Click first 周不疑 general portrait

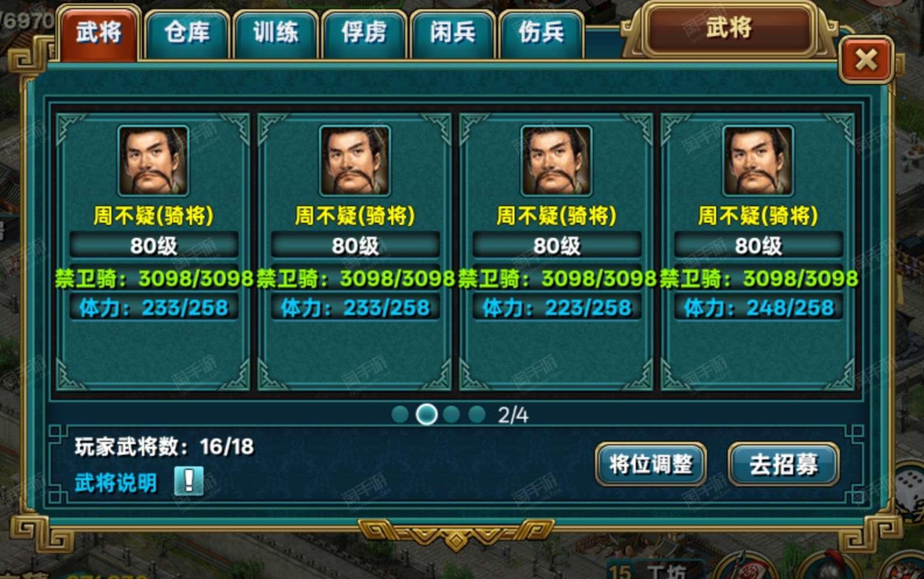[x=153, y=160]
